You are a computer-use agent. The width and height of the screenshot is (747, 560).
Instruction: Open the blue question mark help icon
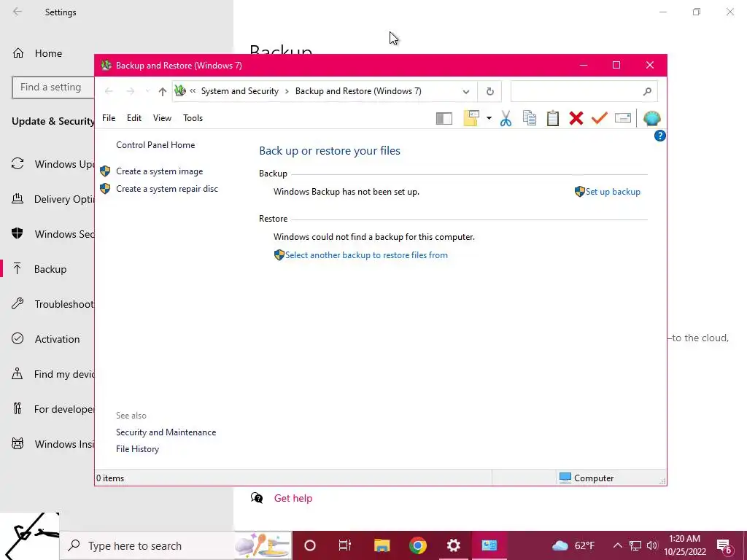point(659,136)
